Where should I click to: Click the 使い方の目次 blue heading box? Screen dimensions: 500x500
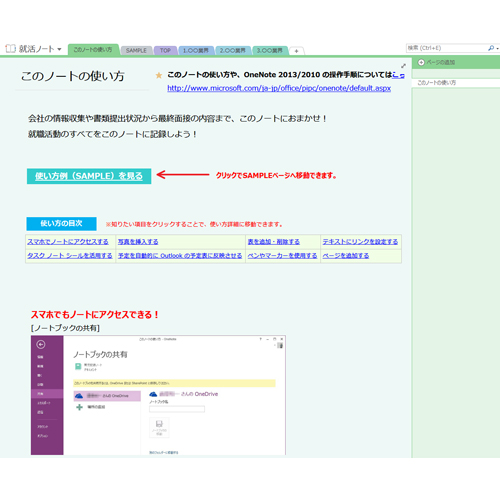[x=62, y=224]
